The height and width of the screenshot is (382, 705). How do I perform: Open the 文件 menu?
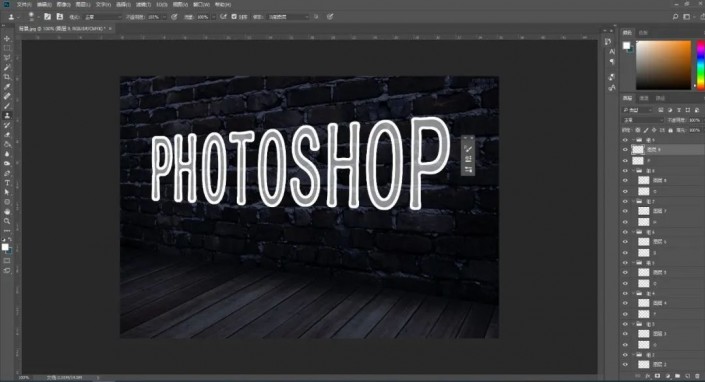pos(24,4)
